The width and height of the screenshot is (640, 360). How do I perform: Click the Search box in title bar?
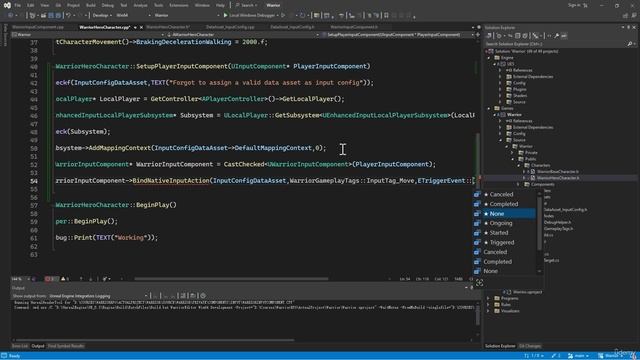(246, 5)
